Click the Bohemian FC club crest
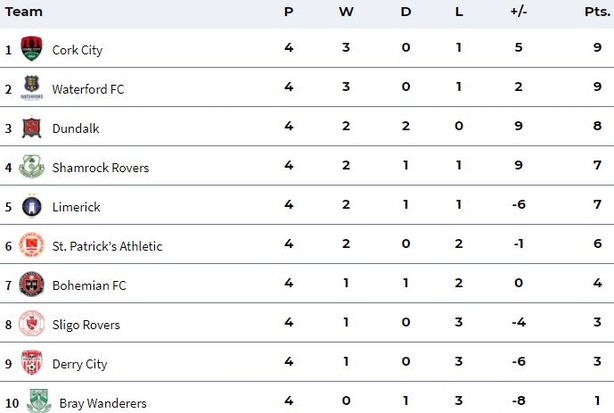Viewport: 614px width, 413px height. click(32, 284)
